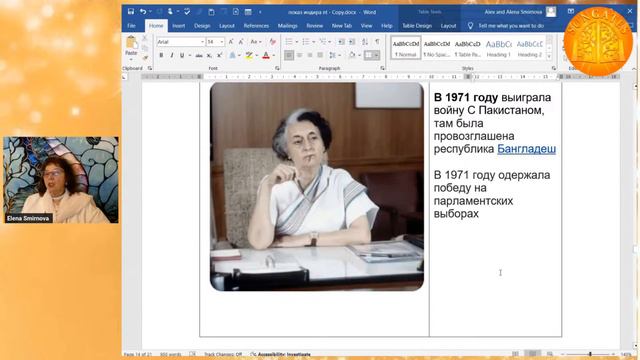Apply strikethrough formatting
Screen dimensions: 640x360
point(199,55)
